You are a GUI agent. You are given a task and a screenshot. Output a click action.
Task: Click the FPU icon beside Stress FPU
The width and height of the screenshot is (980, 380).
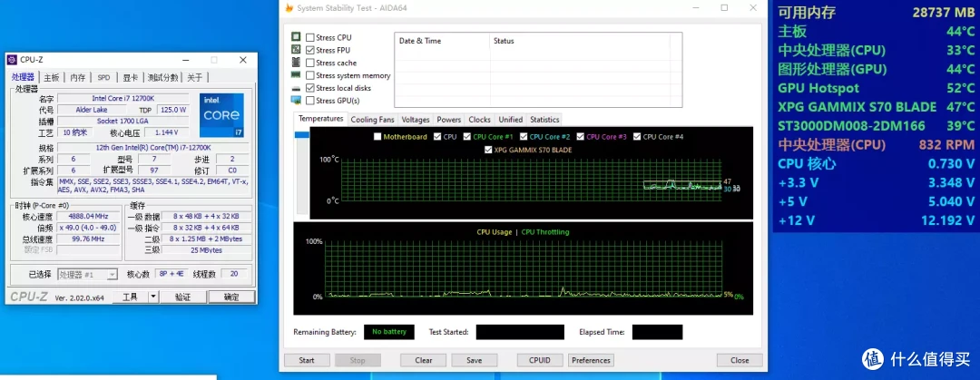click(296, 49)
